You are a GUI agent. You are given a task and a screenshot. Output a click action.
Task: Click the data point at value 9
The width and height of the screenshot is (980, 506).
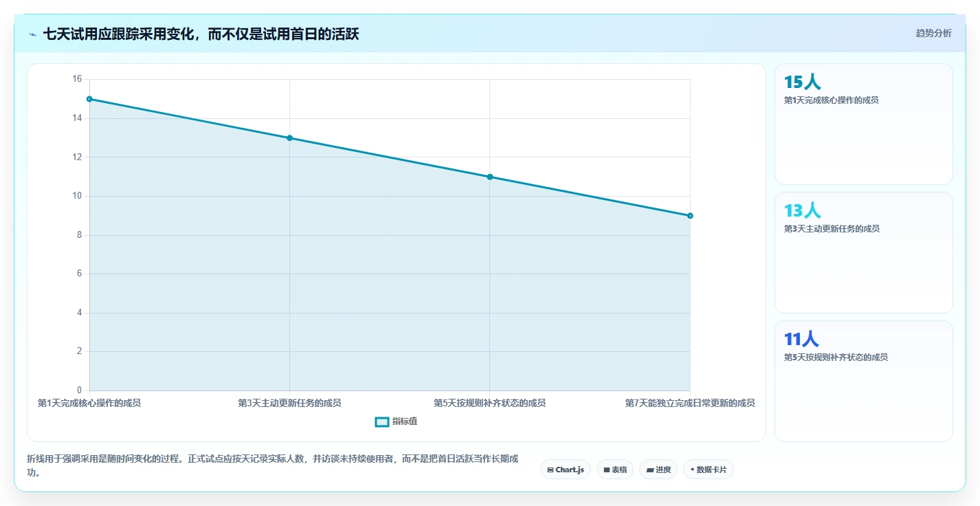(690, 216)
